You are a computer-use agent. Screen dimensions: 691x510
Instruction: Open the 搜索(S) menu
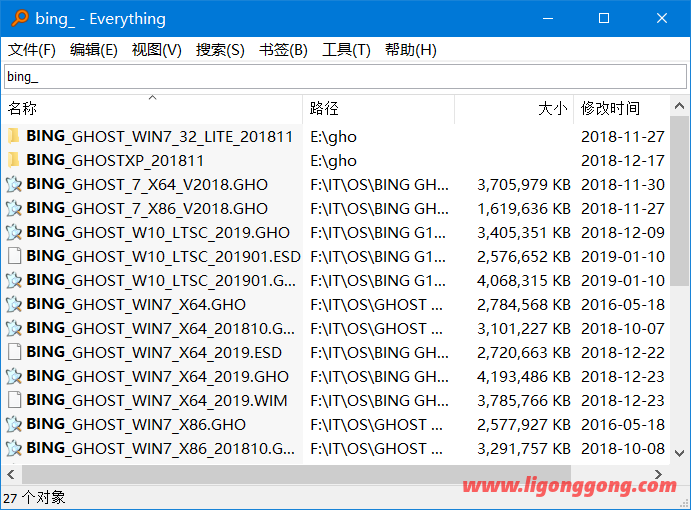point(220,50)
